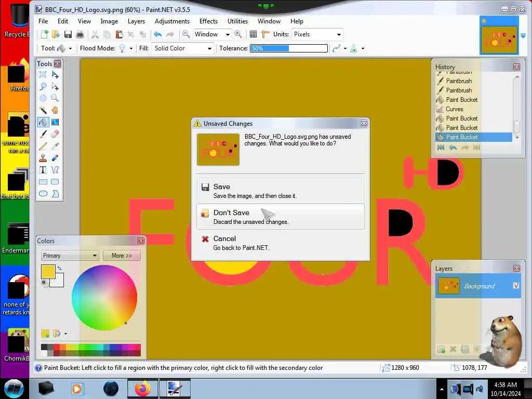Click Save in Unsaved Changes dialog
Screen dimensions: 532x399
280,191
